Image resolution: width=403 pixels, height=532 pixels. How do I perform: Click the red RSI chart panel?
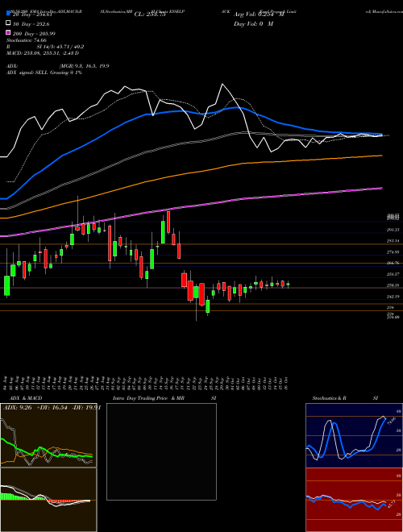pyautogui.click(x=354, y=500)
